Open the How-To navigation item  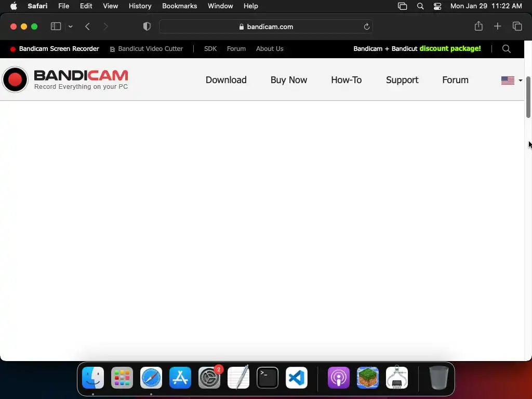[347, 79]
